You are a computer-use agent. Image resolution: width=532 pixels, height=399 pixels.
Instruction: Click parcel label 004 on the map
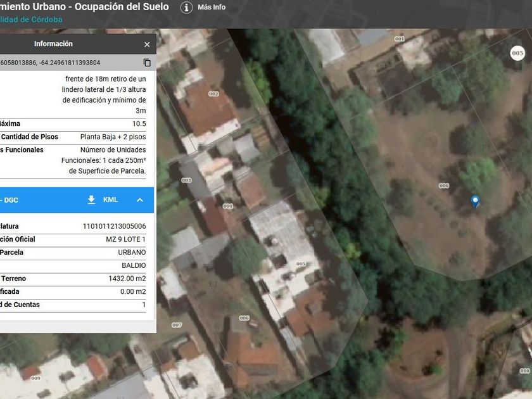point(227,206)
